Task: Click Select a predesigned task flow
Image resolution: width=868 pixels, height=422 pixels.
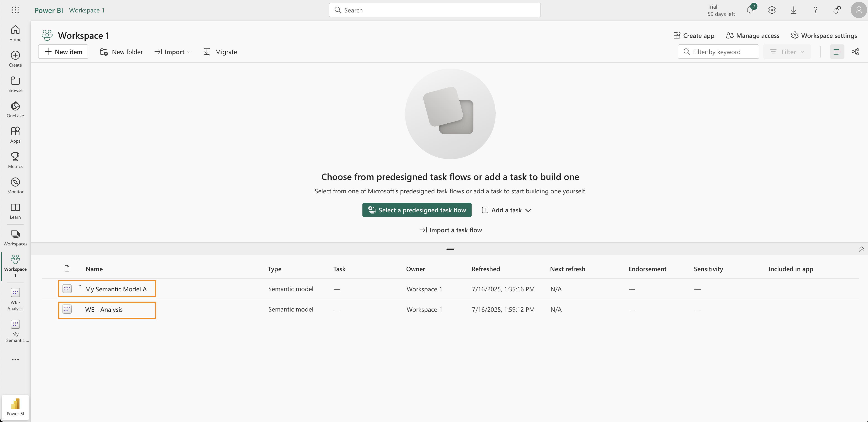Action: tap(417, 210)
